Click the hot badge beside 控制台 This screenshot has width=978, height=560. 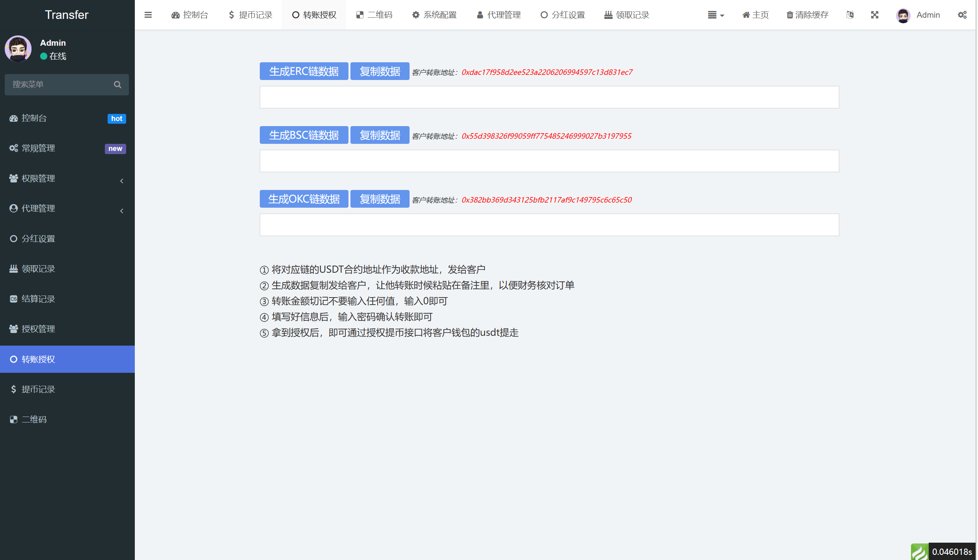point(117,119)
